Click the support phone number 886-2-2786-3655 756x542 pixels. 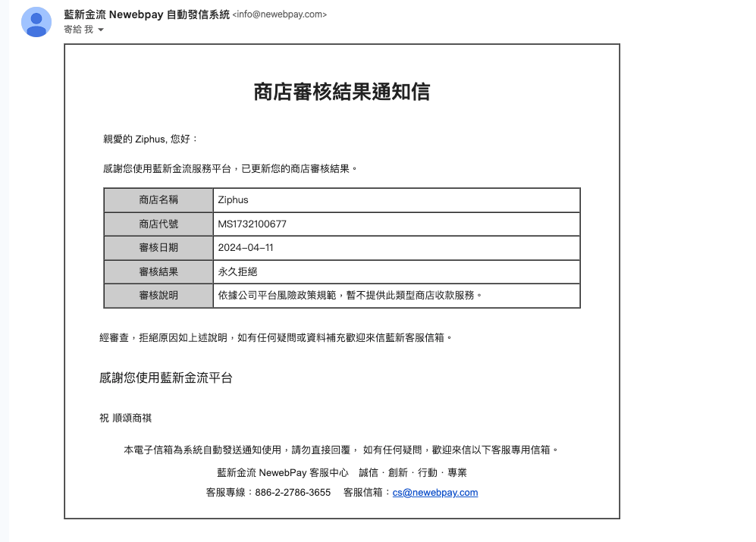tap(293, 492)
